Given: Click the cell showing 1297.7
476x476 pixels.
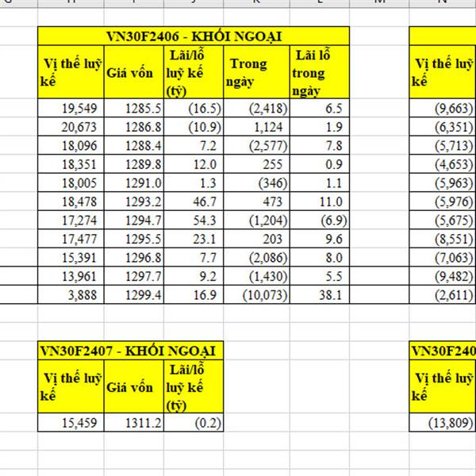Looking at the screenshot, I should (133, 276).
